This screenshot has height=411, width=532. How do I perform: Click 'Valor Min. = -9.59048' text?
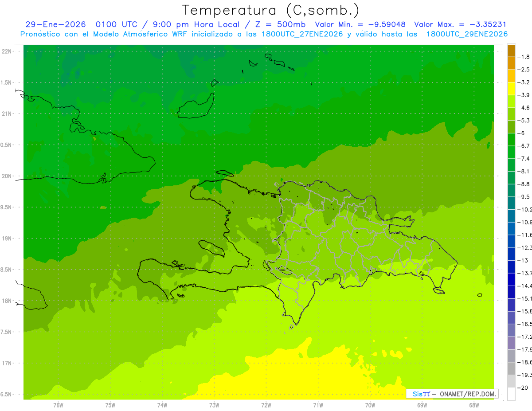[x=360, y=25]
